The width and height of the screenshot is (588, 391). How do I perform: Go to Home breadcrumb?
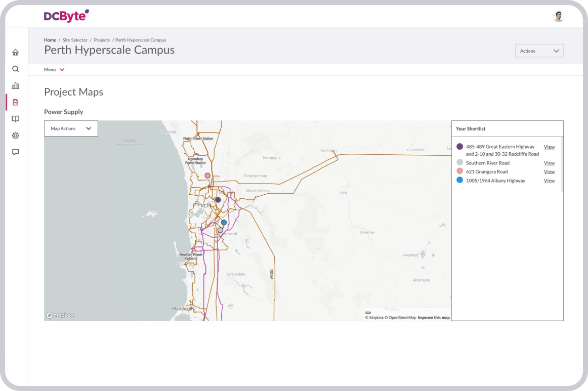pos(50,40)
